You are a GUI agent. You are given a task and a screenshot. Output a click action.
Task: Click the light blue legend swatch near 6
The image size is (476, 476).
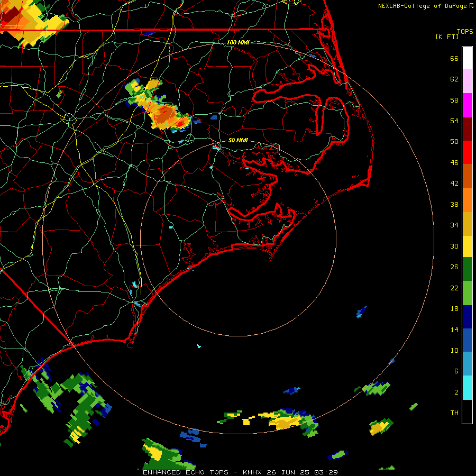[x=467, y=364]
